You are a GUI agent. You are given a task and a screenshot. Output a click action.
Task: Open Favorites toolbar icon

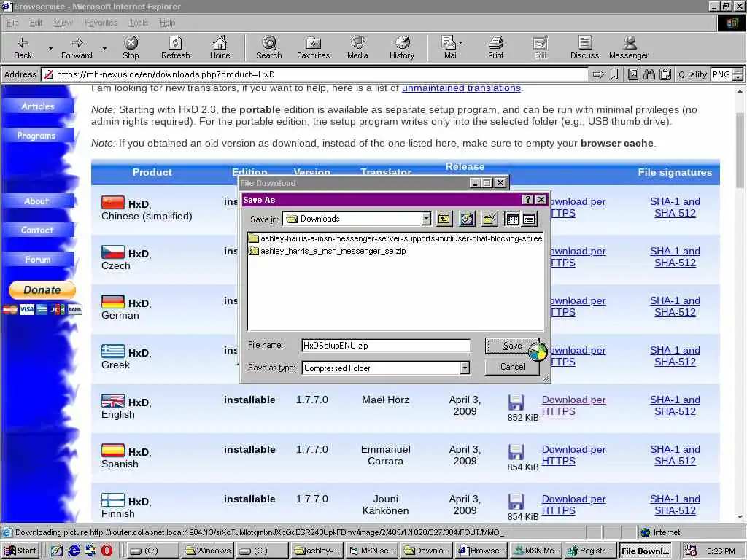(313, 47)
